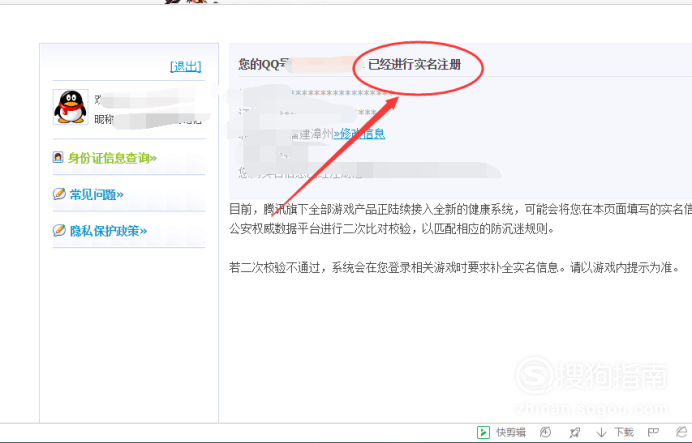Click the clock history icon in status bar
The width and height of the screenshot is (692, 443).
(x=545, y=432)
